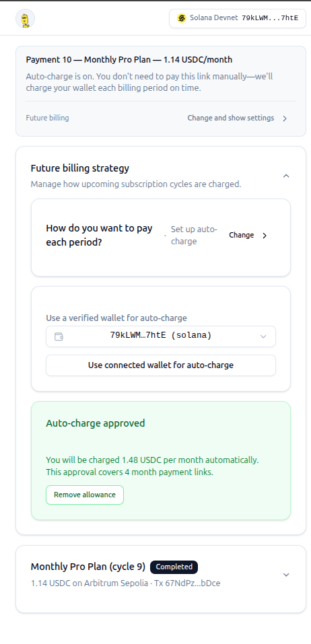
Task: Click the Completed status badge
Action: point(174,567)
